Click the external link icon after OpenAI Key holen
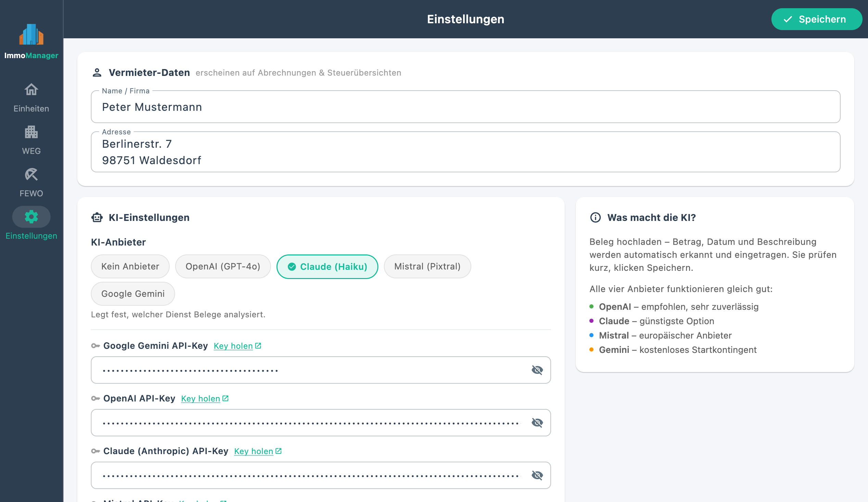The height and width of the screenshot is (502, 868). (x=226, y=398)
